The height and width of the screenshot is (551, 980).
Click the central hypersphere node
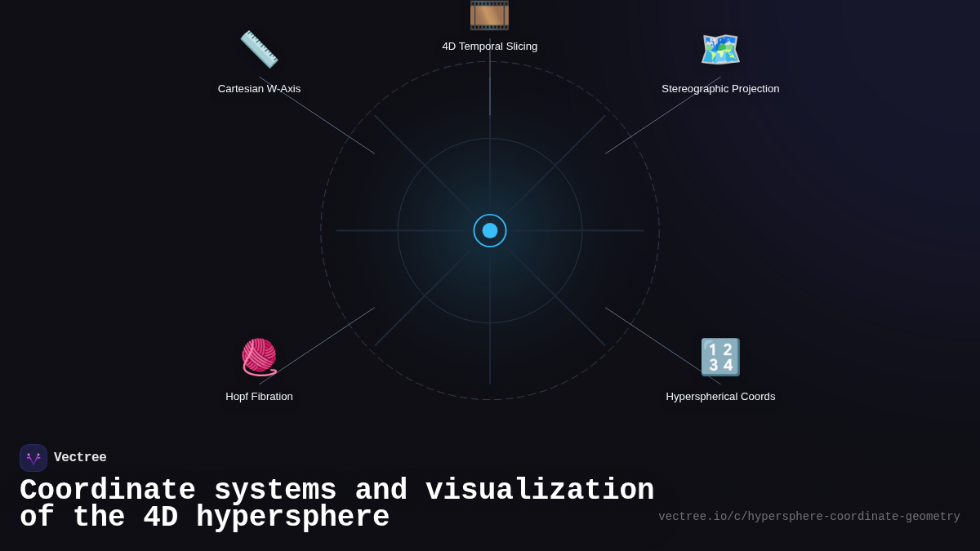490,230
